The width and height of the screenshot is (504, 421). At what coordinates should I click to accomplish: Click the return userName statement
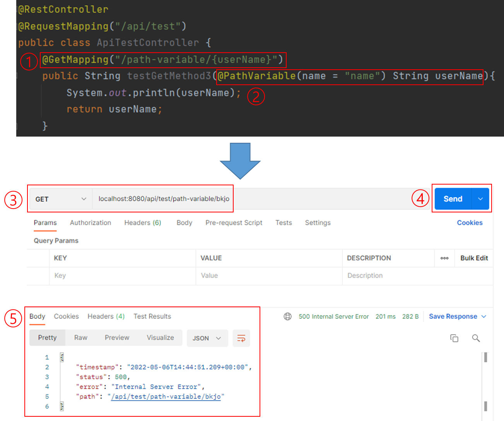click(x=114, y=110)
